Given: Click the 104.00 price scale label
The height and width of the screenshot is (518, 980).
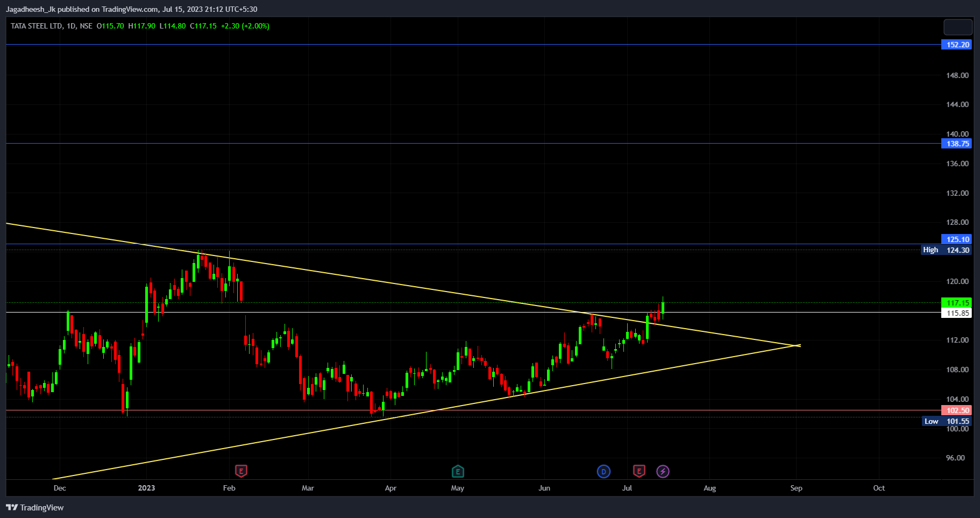Looking at the screenshot, I should point(957,399).
